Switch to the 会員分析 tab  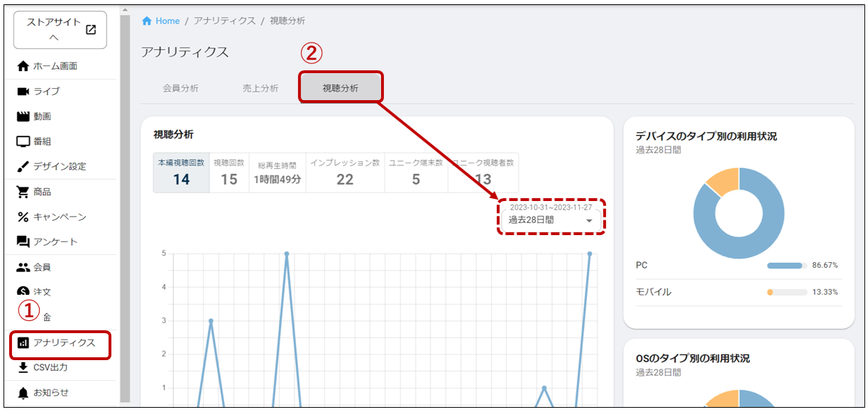pos(180,88)
